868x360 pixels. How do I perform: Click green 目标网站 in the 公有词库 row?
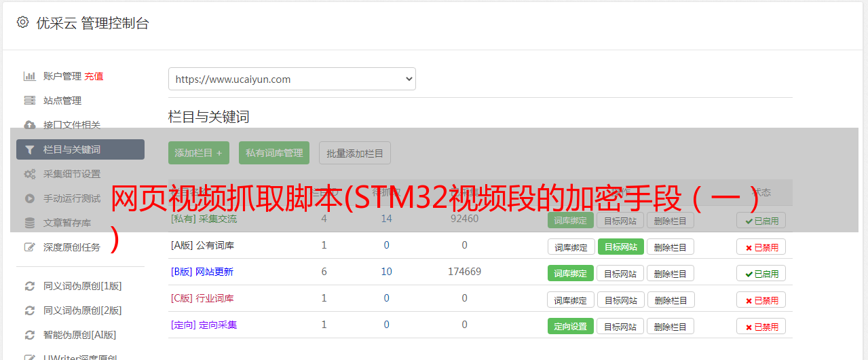coord(620,247)
